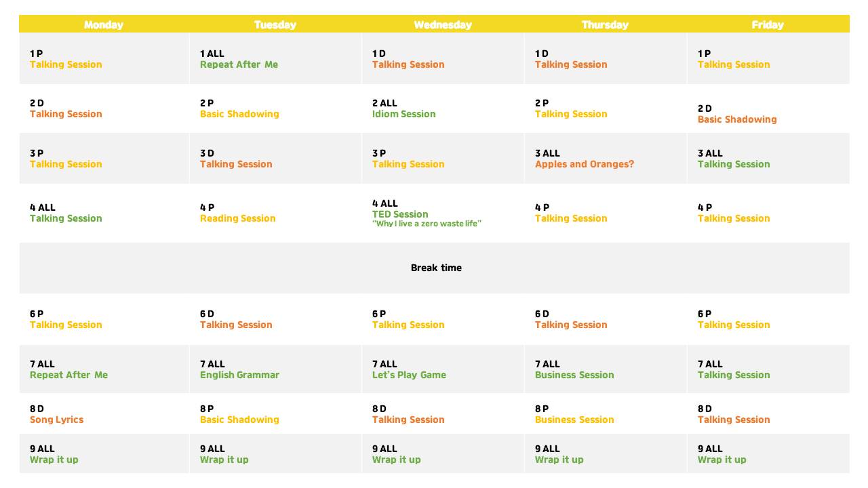The width and height of the screenshot is (868, 488).
Task: Open Tuesday's English Grammar session
Action: click(239, 375)
